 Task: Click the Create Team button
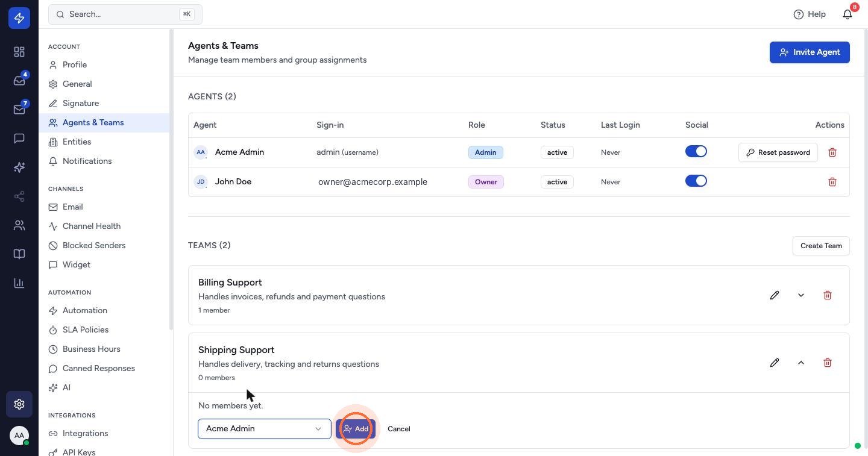tap(821, 246)
